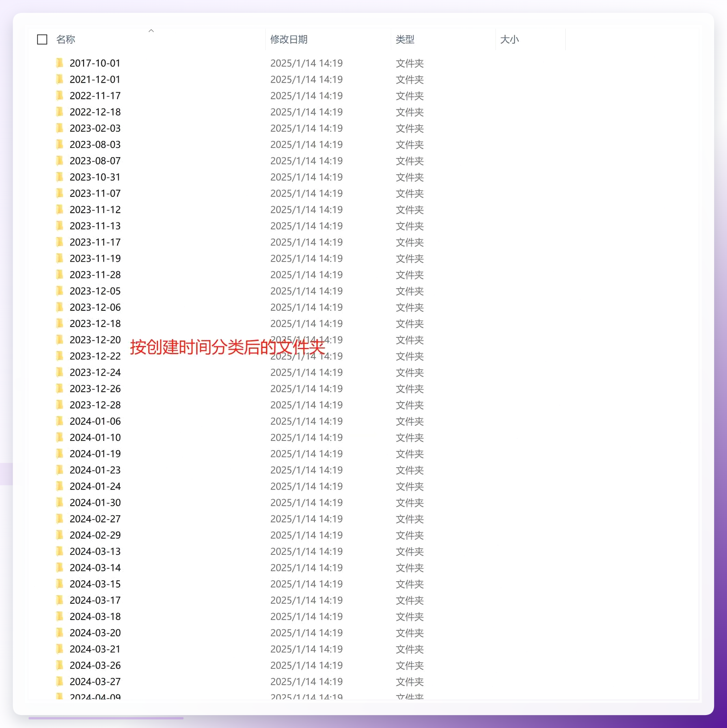Select the folder name 2024-01-10
Image resolution: width=727 pixels, height=728 pixels.
click(95, 438)
